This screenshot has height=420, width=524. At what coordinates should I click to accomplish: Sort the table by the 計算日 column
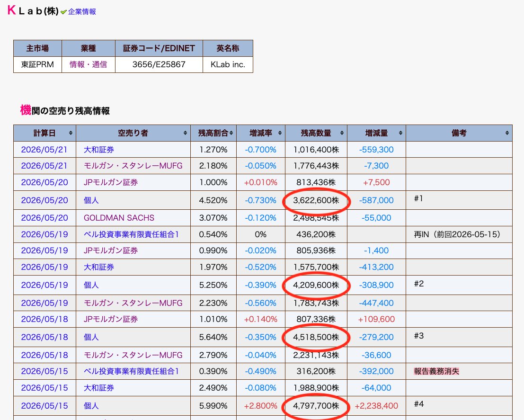pos(71,133)
